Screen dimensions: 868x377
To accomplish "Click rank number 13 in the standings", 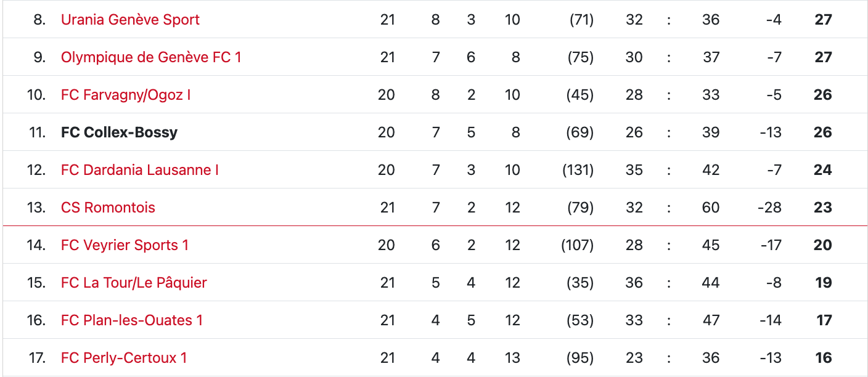I will [36, 208].
